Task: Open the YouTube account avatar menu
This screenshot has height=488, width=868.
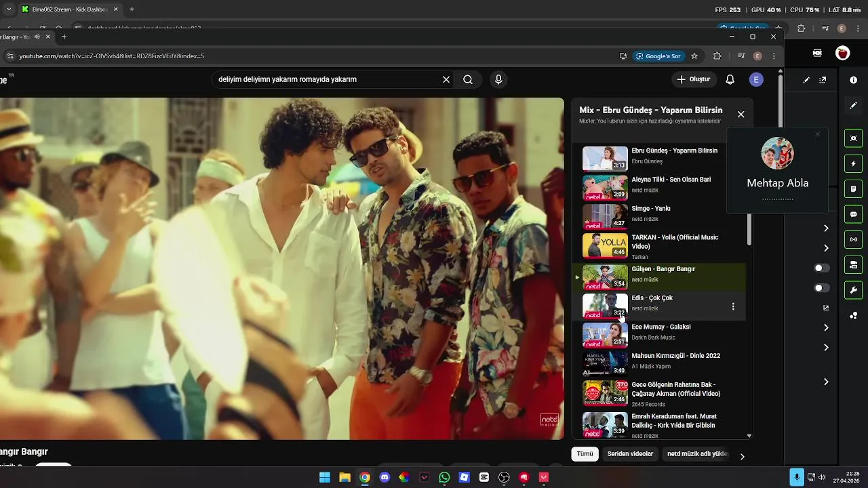Action: (756, 79)
